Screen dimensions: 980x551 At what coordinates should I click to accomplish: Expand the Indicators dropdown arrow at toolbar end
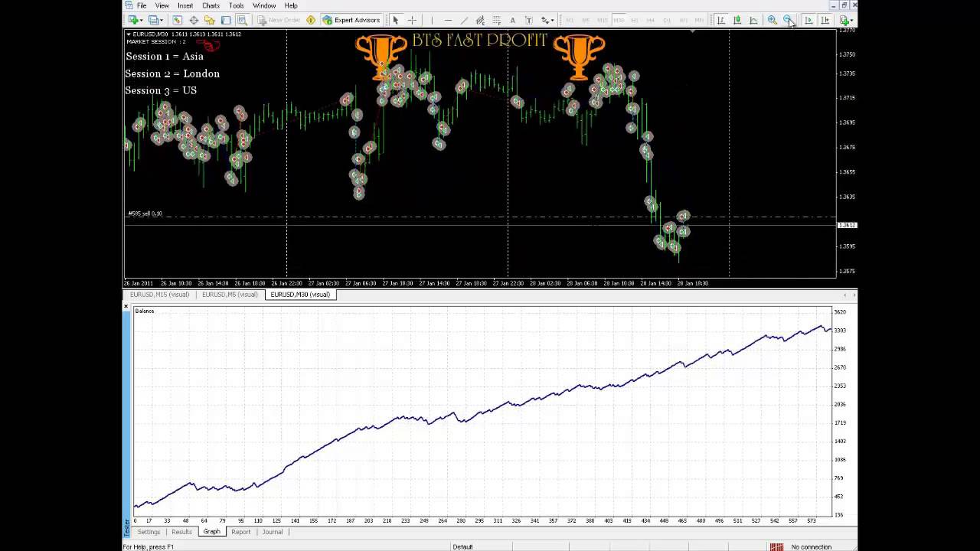[853, 20]
